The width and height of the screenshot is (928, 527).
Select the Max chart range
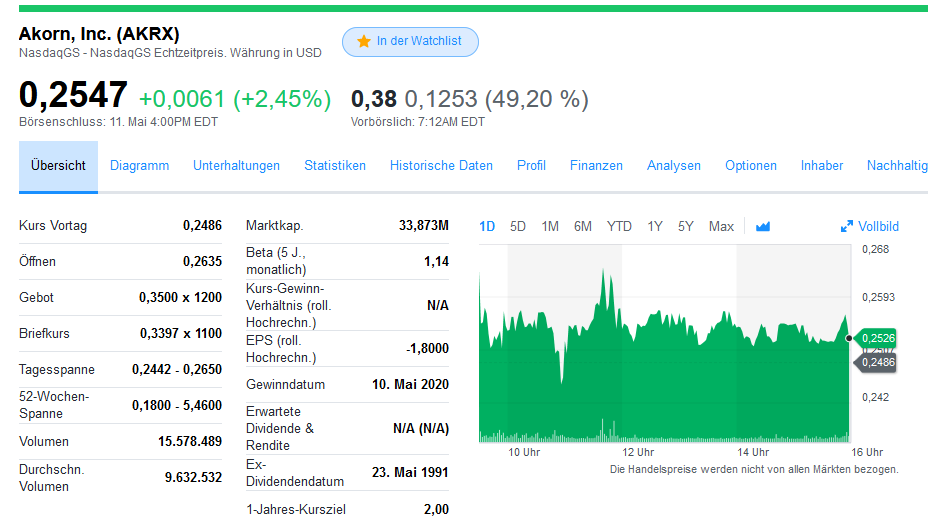(x=721, y=227)
